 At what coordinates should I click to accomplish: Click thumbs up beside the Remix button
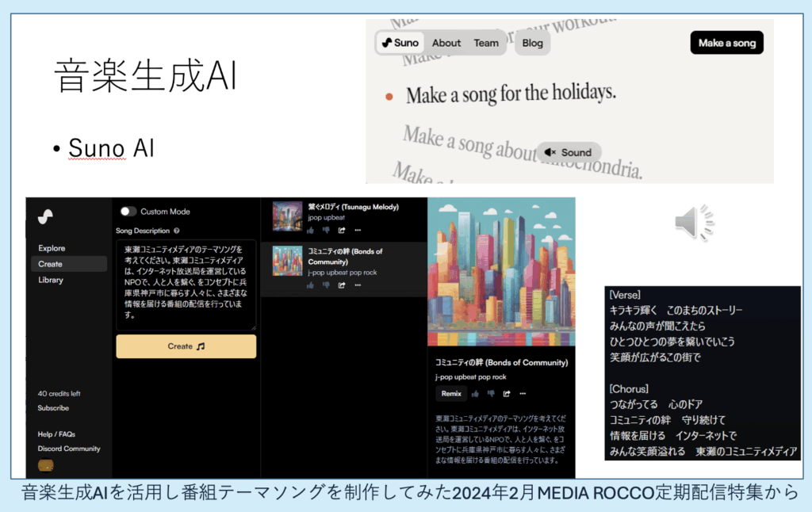pyautogui.click(x=475, y=393)
